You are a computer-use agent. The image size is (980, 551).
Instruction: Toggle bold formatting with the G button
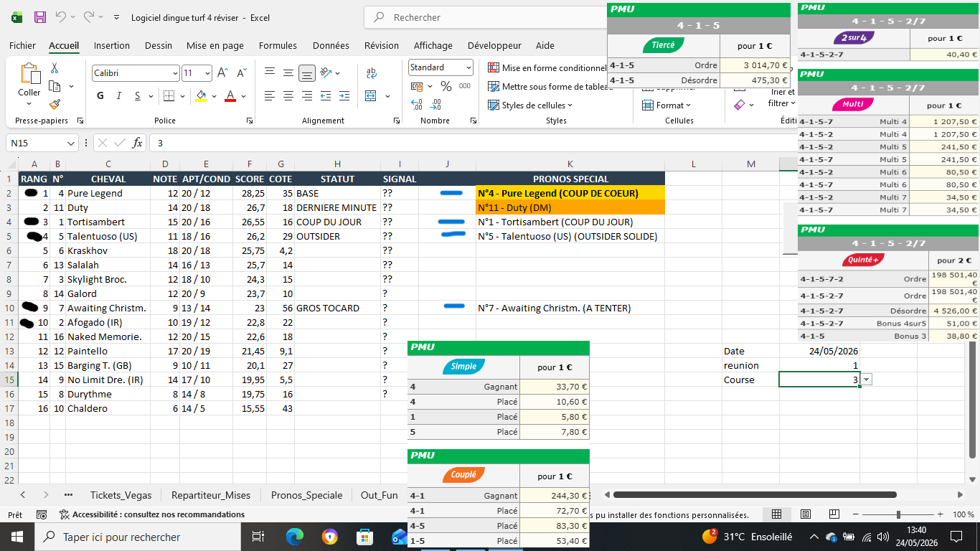(x=100, y=96)
